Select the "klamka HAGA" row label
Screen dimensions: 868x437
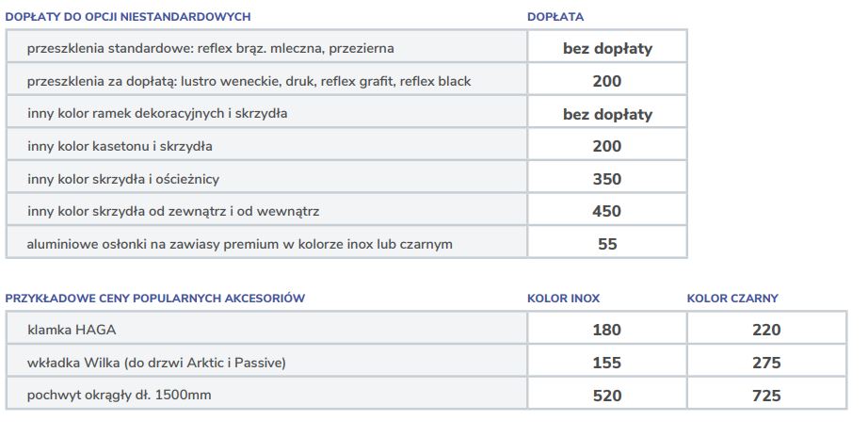coord(72,330)
